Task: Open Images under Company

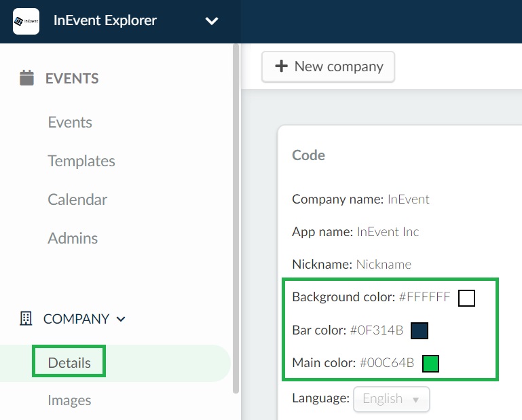Action: click(69, 400)
